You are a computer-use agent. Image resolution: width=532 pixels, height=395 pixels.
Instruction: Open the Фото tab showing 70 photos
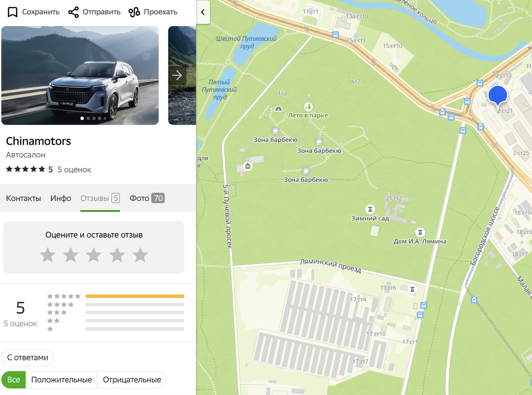tap(147, 198)
